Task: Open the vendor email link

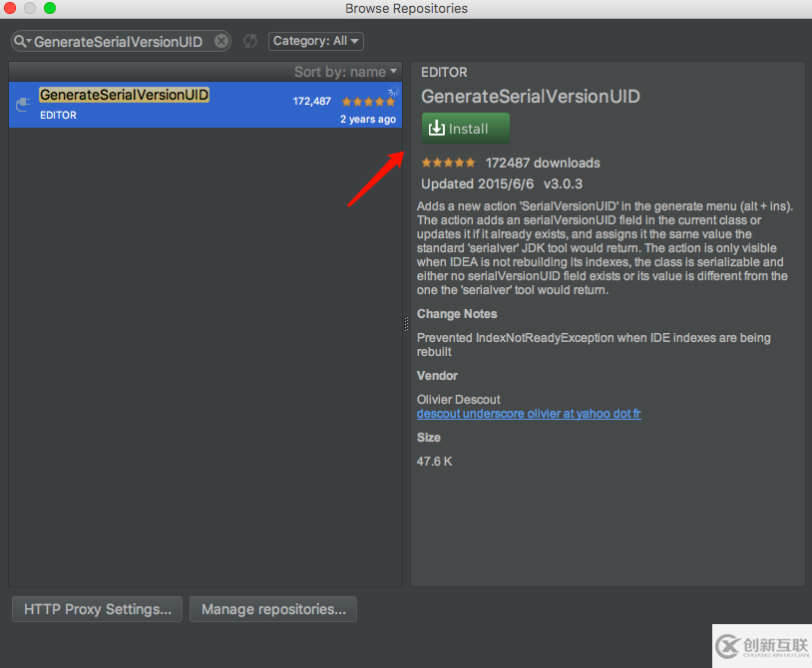Action: coord(529,414)
